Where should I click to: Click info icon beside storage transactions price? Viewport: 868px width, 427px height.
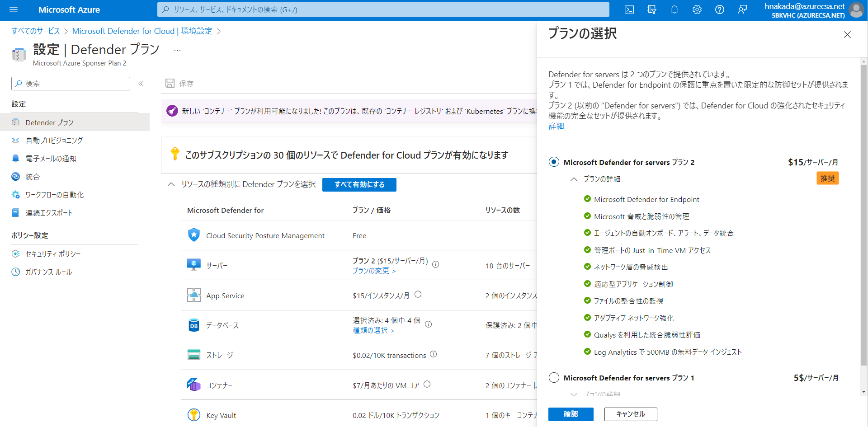click(x=434, y=354)
